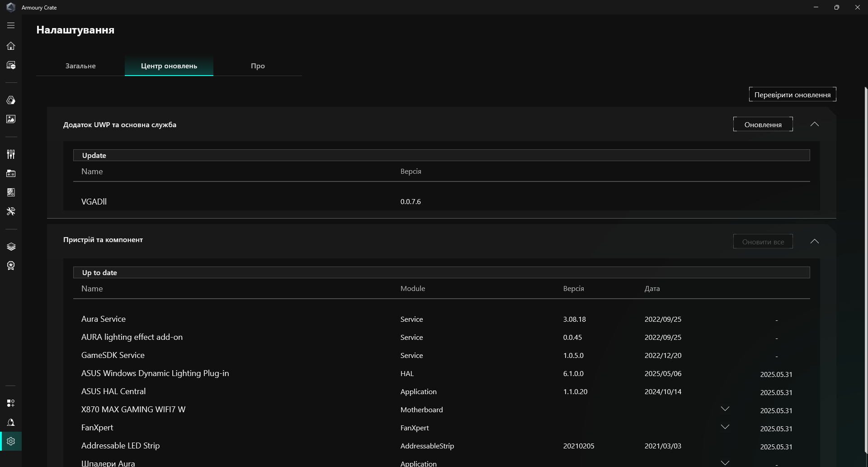
Task: Click the date 2022/12/20
Action: pos(663,356)
